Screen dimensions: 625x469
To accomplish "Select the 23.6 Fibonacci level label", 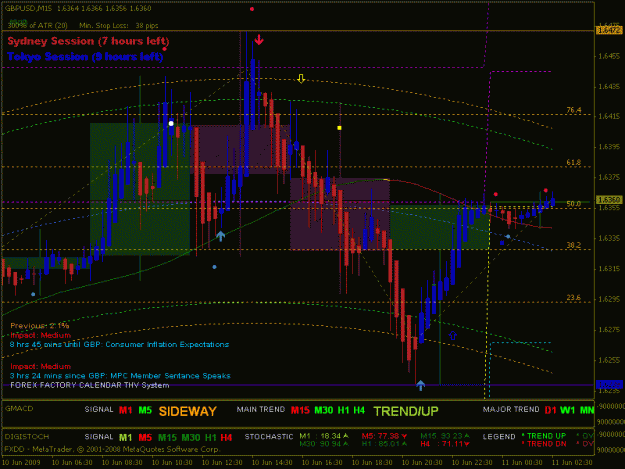I will pos(574,298).
